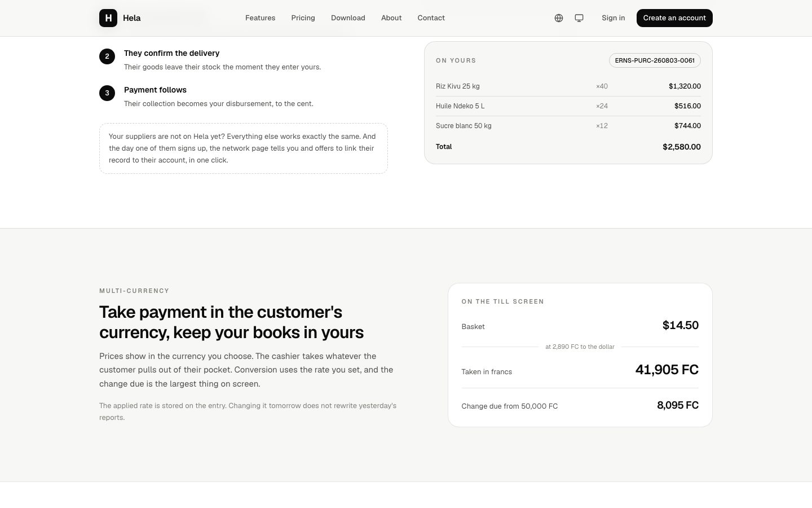This screenshot has width=812, height=508.
Task: Click the ×24 quantity
Action: (x=602, y=106)
